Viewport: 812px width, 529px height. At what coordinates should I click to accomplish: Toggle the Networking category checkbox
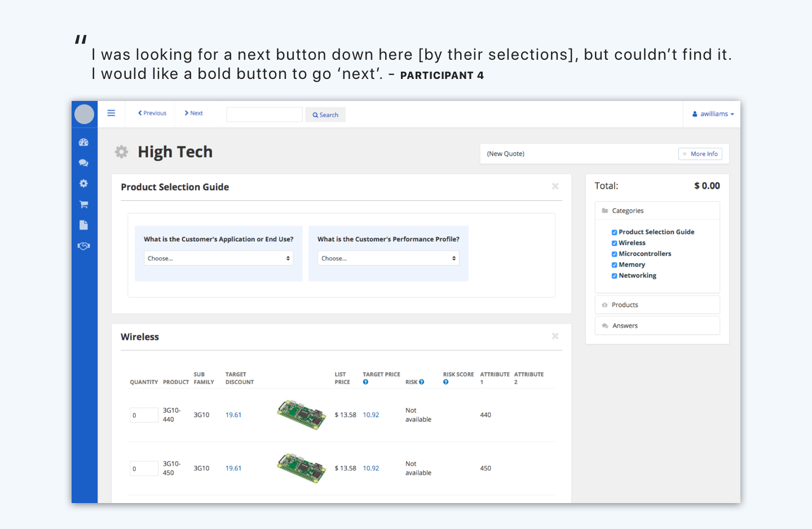614,276
